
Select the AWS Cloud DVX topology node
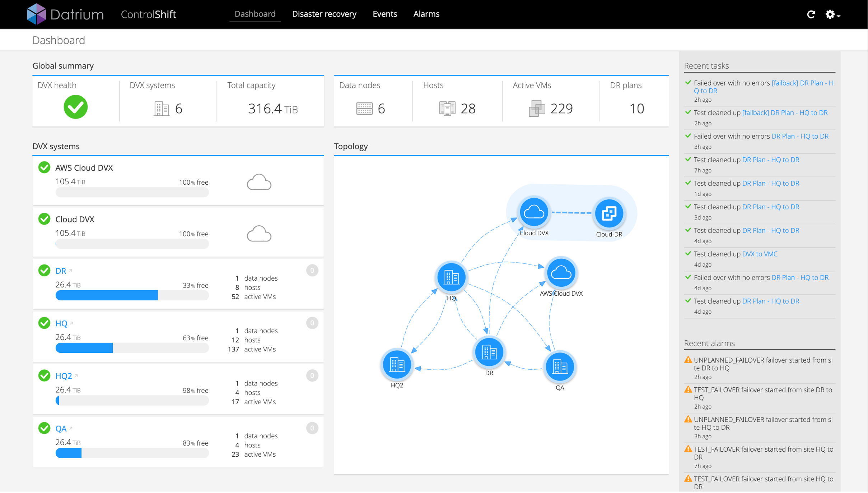pyautogui.click(x=561, y=273)
